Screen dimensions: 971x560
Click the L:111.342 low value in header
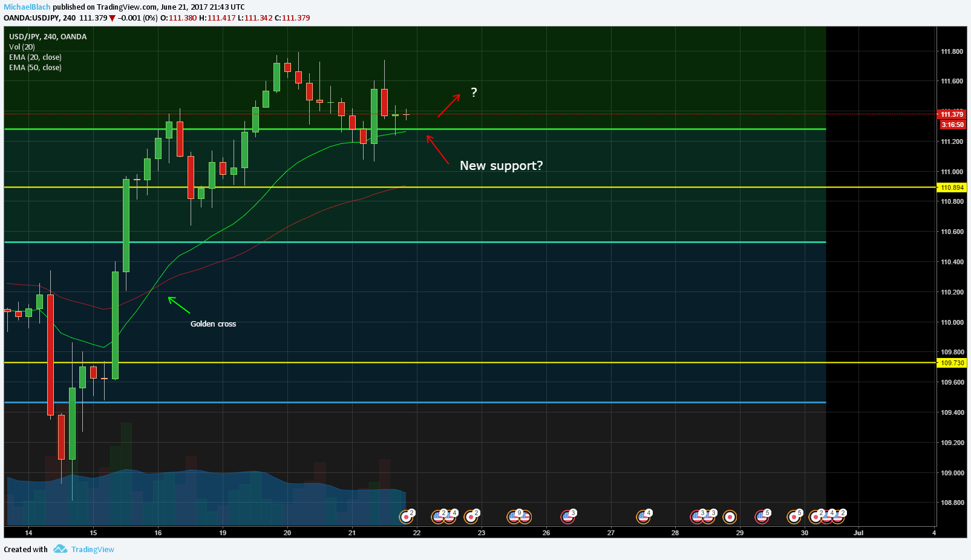coord(255,18)
